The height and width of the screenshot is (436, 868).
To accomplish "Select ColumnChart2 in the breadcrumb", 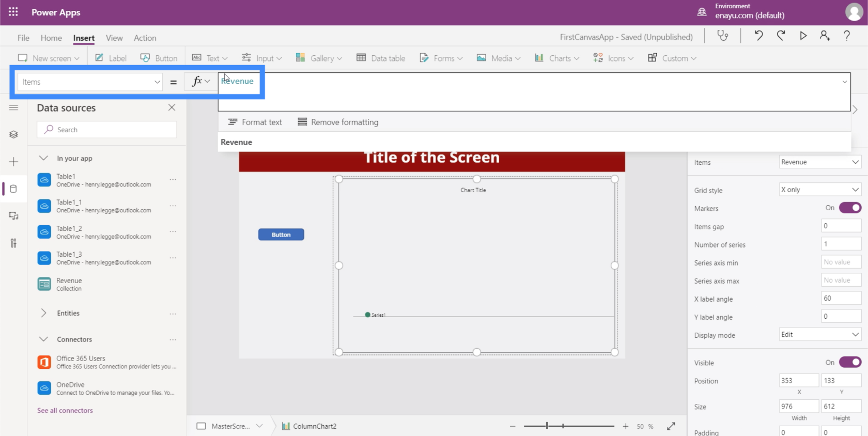I will coord(309,426).
